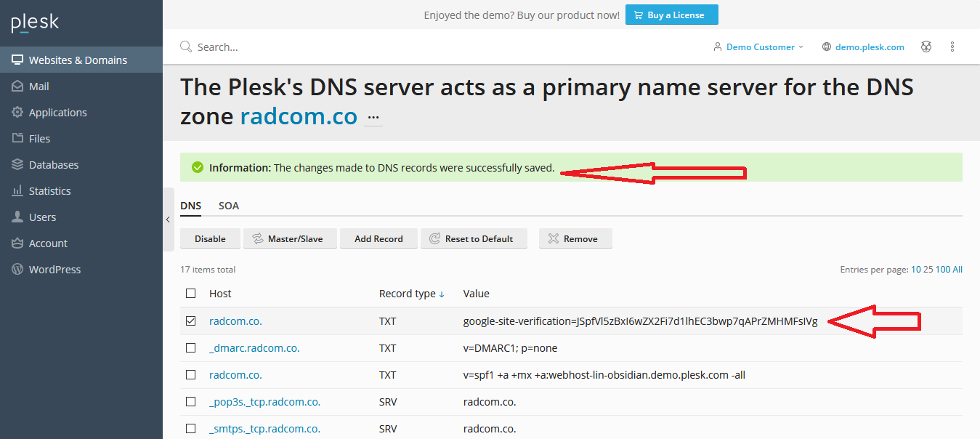Viewport: 980px width, 439px height.
Task: Open the Demo Customer dropdown
Action: [x=758, y=47]
